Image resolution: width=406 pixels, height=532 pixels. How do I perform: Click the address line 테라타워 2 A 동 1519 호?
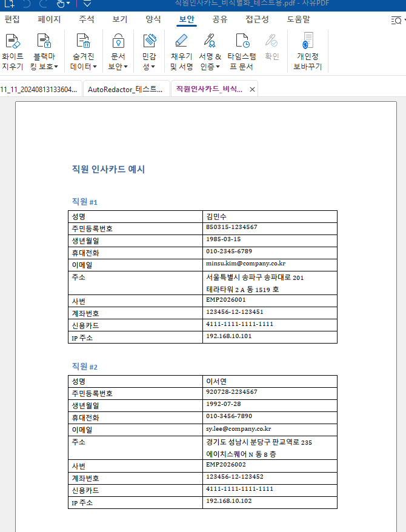point(242,290)
